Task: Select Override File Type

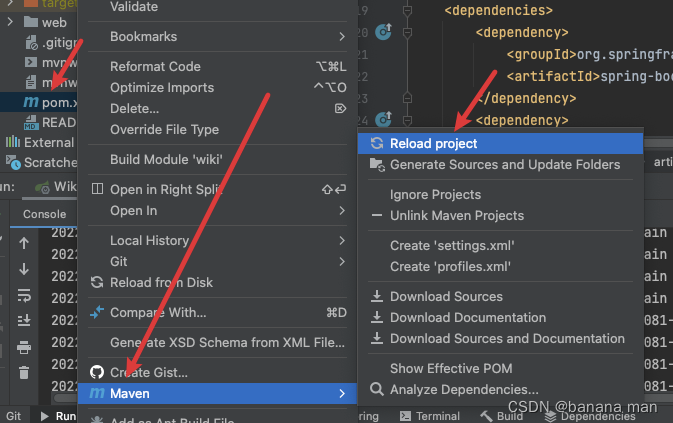Action: point(217,130)
